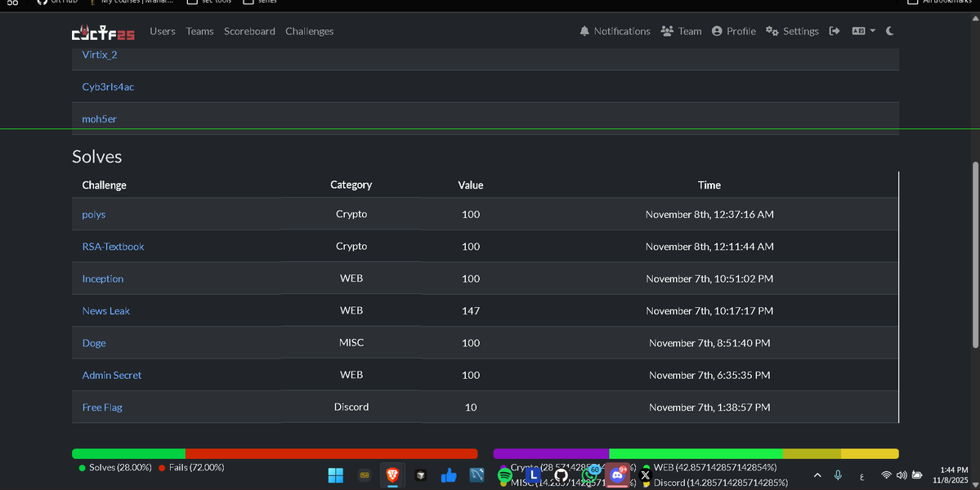The height and width of the screenshot is (490, 980).
Task: Open the Admin Secret challenge link
Action: 112,375
